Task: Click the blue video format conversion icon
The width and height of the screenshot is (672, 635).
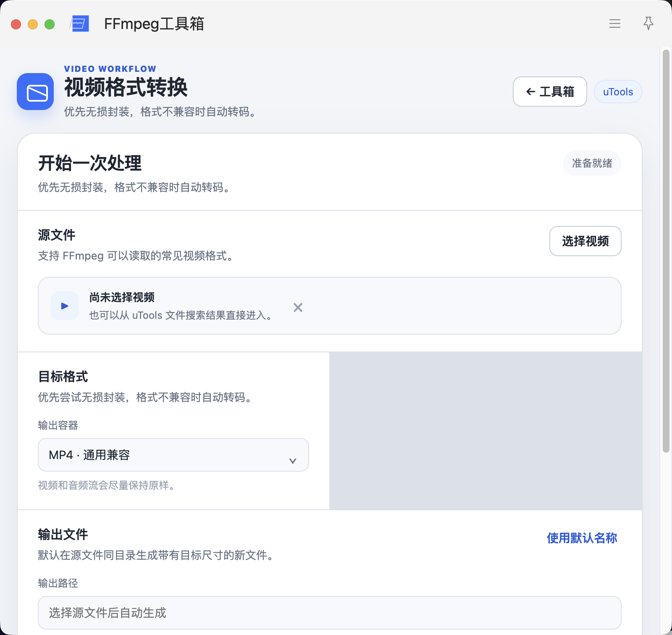Action: (x=35, y=92)
